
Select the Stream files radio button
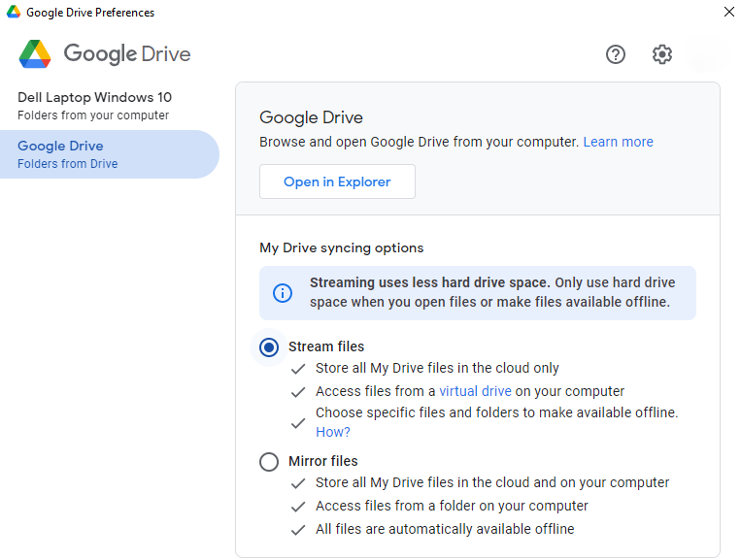269,347
